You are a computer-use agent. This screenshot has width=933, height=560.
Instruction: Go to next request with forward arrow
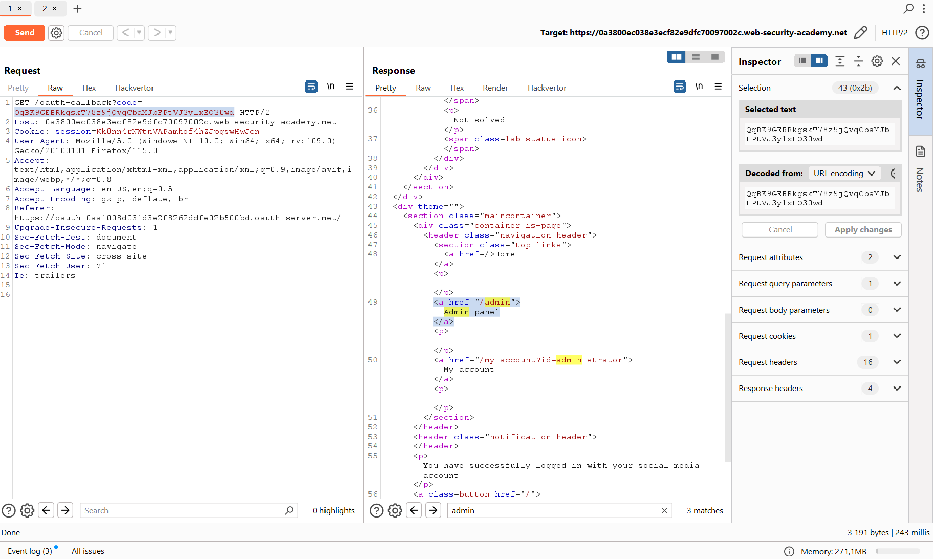(x=157, y=33)
